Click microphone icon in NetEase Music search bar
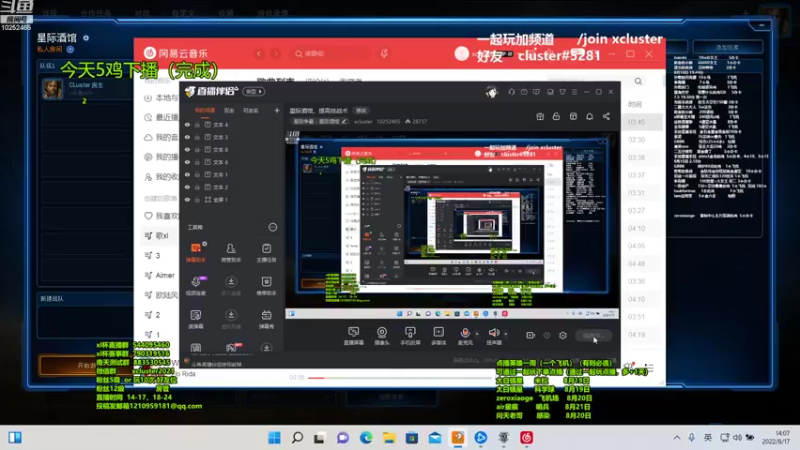The width and height of the screenshot is (800, 450). 384,53
